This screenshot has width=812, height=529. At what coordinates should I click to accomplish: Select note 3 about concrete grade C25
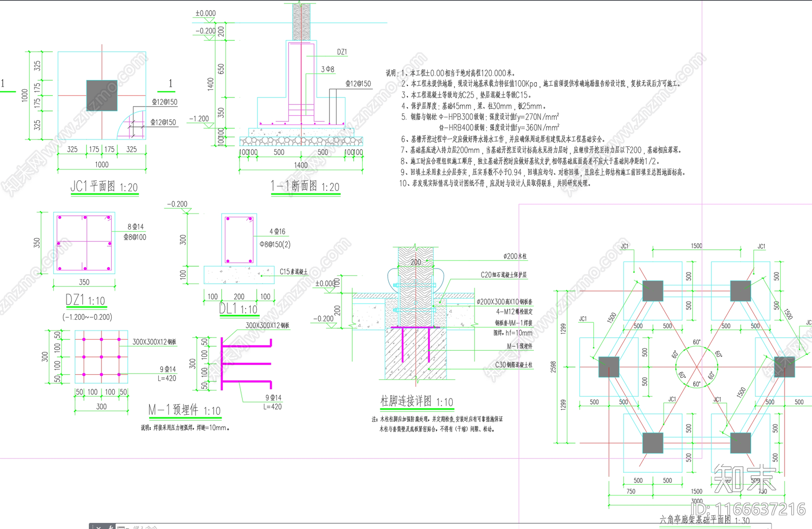[x=466, y=95]
